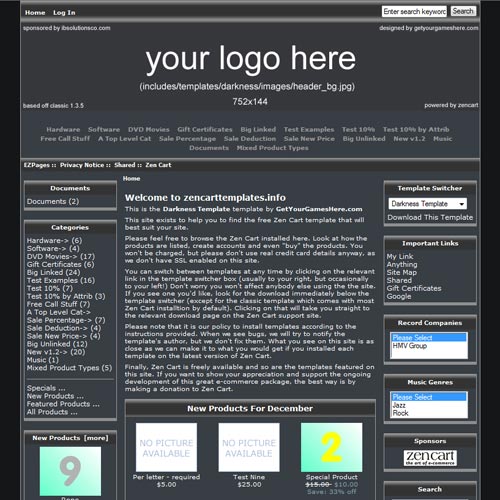
Task: Open the Per letter - required product picture
Action: (x=166, y=447)
